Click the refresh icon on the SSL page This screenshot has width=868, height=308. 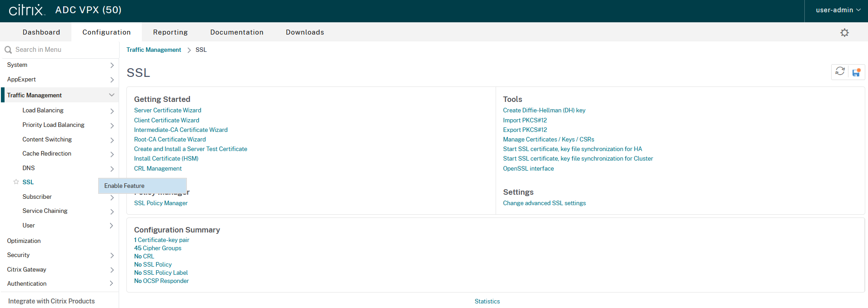coord(840,71)
